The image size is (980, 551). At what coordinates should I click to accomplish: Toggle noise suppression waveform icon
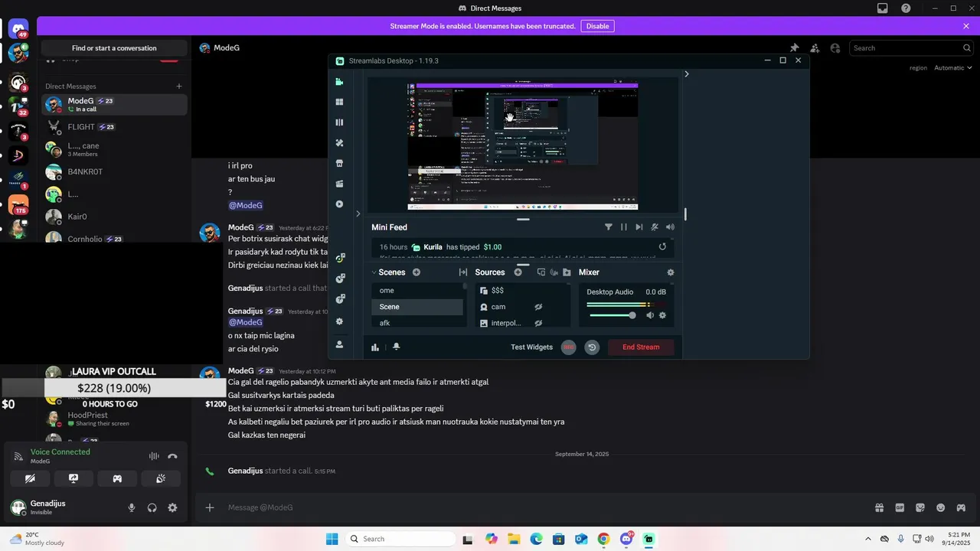point(154,456)
